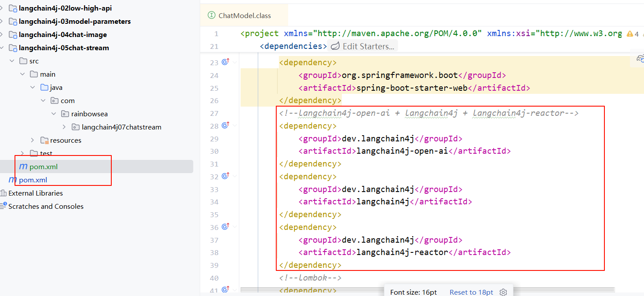Click the artifactId spring-boot-starter-web text
This screenshot has height=296, width=644.
pyautogui.click(x=412, y=88)
